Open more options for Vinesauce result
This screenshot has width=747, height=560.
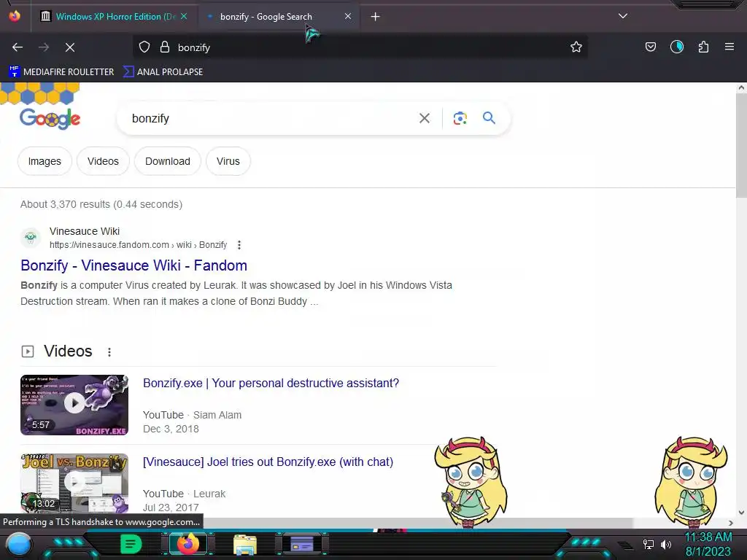[239, 245]
